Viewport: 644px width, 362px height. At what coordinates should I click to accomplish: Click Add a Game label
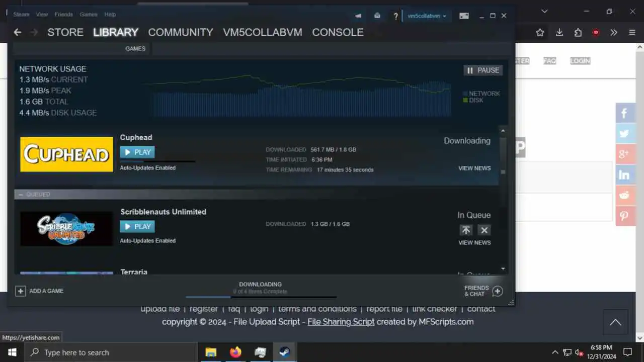tap(46, 291)
